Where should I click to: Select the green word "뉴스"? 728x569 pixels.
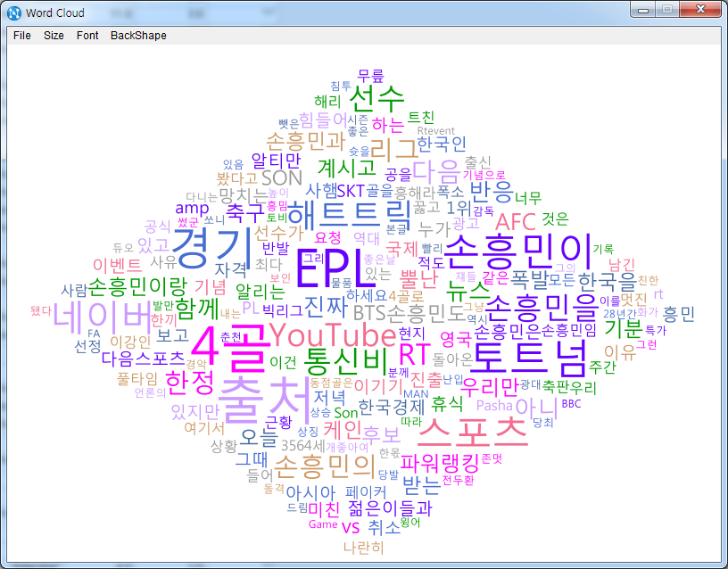(467, 291)
